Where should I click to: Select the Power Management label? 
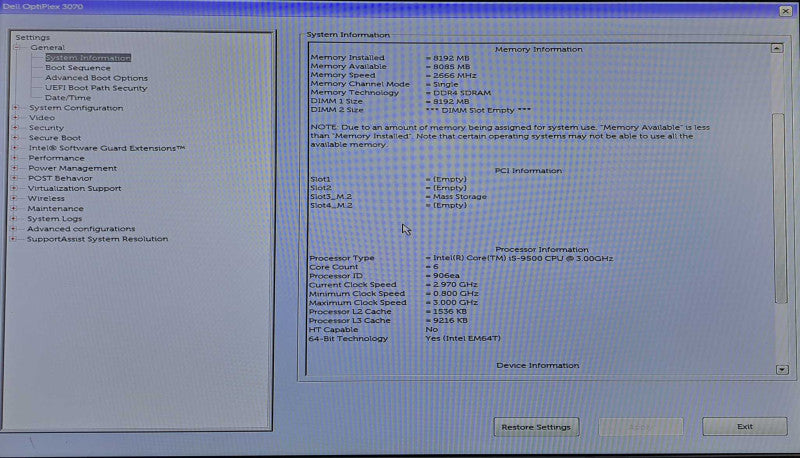[x=72, y=168]
